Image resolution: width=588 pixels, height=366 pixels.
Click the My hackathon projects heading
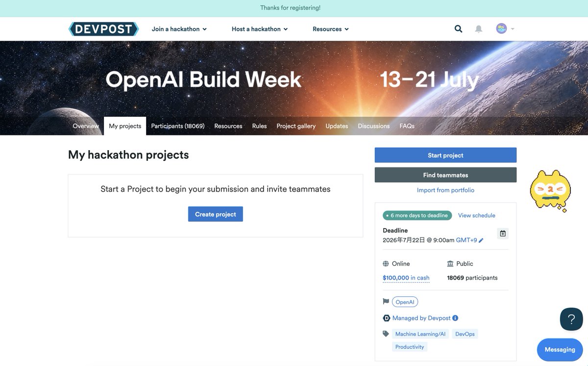click(x=128, y=155)
